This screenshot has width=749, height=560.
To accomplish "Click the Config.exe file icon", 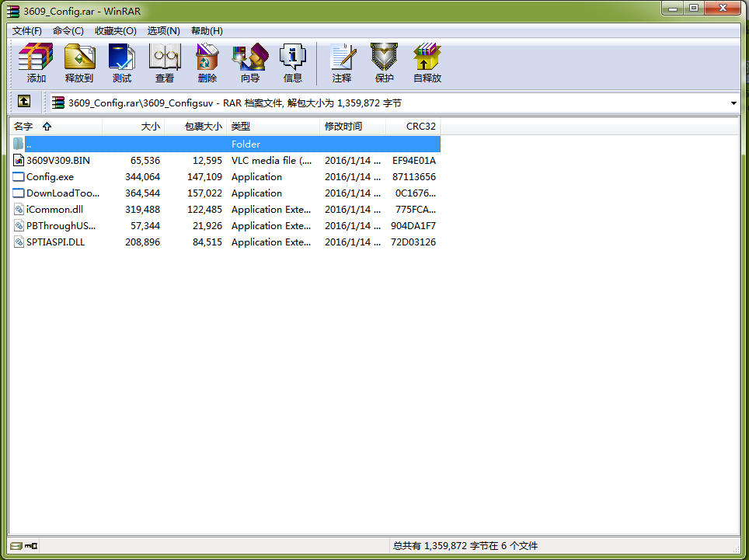I will tap(18, 176).
